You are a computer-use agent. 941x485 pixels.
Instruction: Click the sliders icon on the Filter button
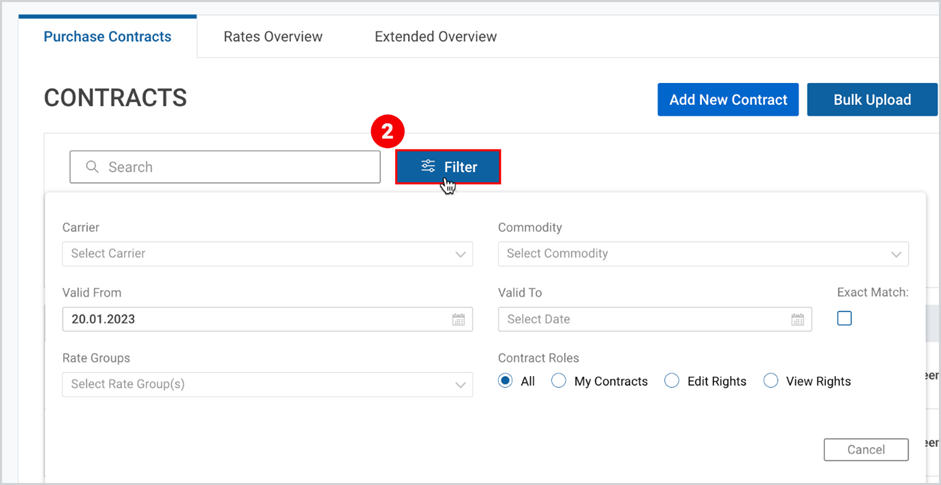coord(428,166)
